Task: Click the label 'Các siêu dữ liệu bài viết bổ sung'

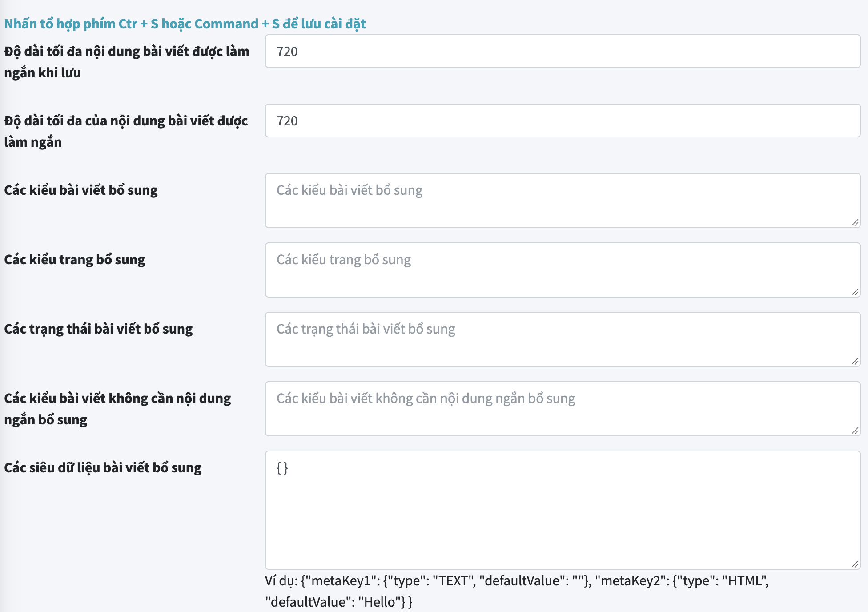Action: pos(103,467)
